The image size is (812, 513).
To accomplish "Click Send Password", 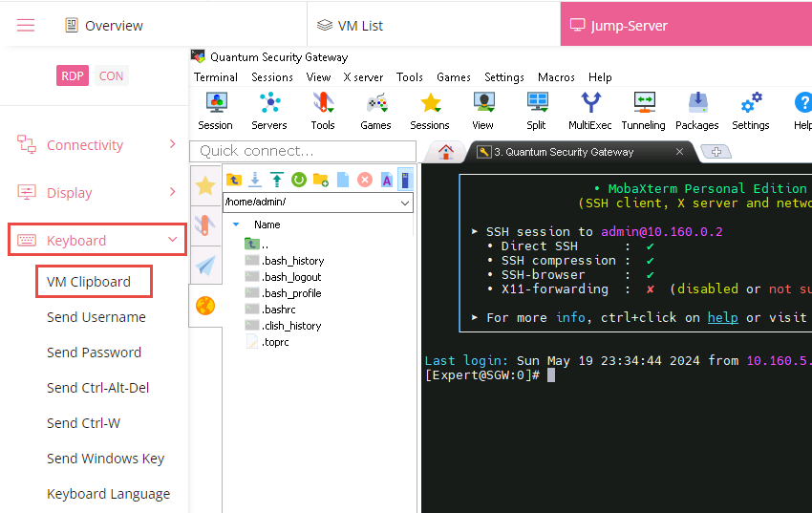I will [95, 353].
